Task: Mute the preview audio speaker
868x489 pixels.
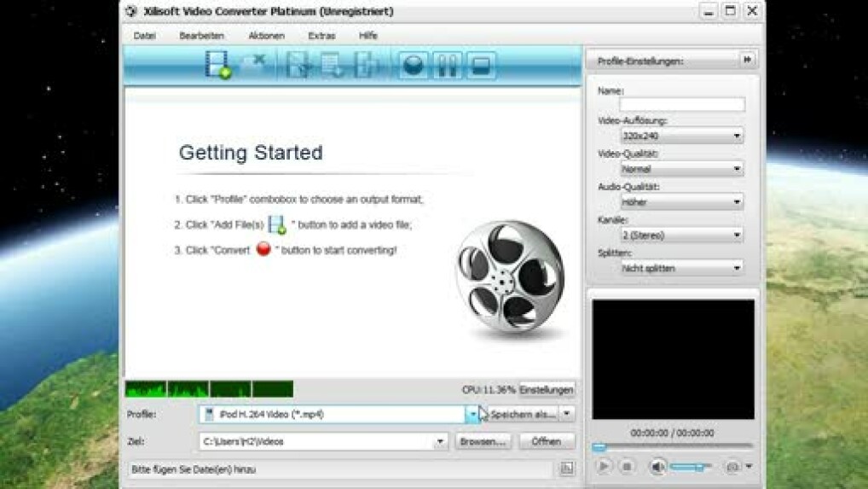Action: 657,467
